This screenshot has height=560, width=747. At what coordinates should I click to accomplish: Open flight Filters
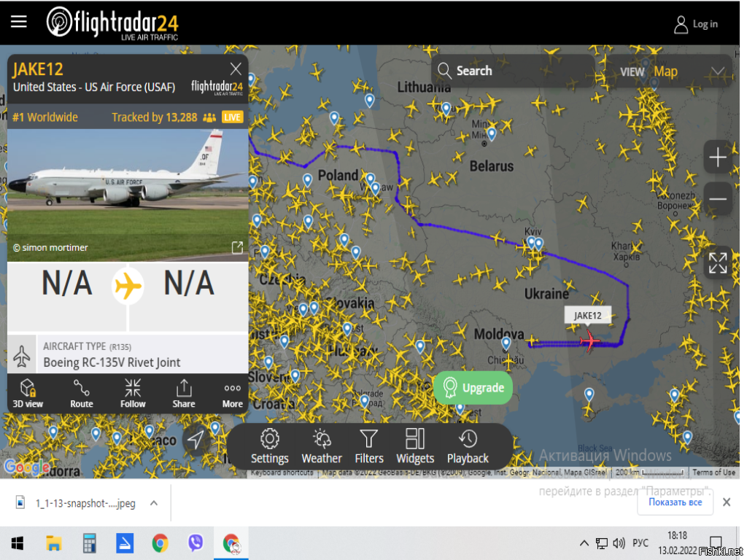tap(368, 446)
